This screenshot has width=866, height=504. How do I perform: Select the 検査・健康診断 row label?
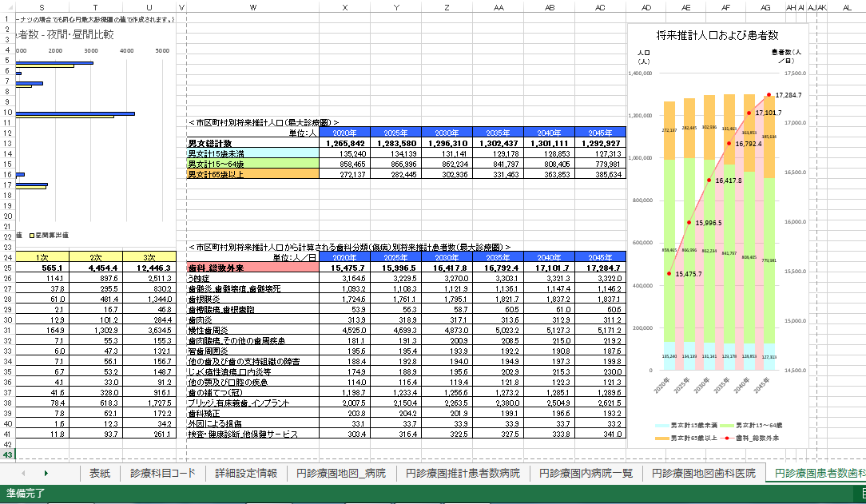pyautogui.click(x=253, y=434)
